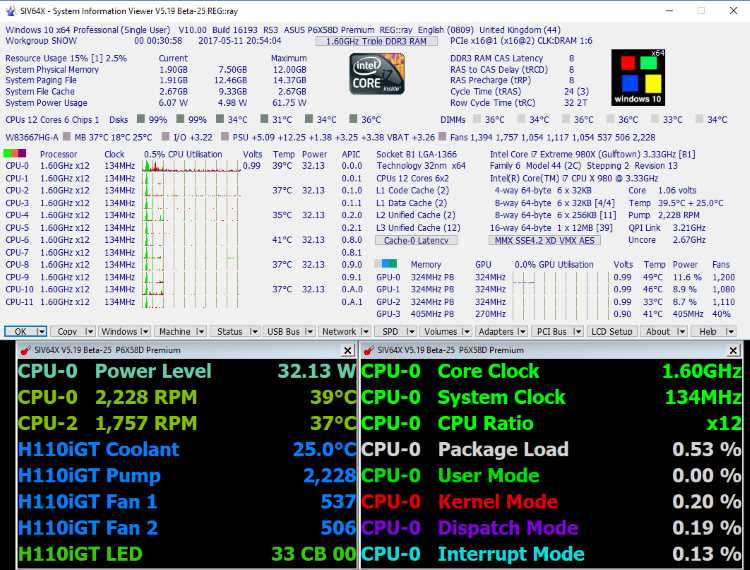The image size is (750, 570).
Task: Click the System Paging File label
Action: coord(41,80)
